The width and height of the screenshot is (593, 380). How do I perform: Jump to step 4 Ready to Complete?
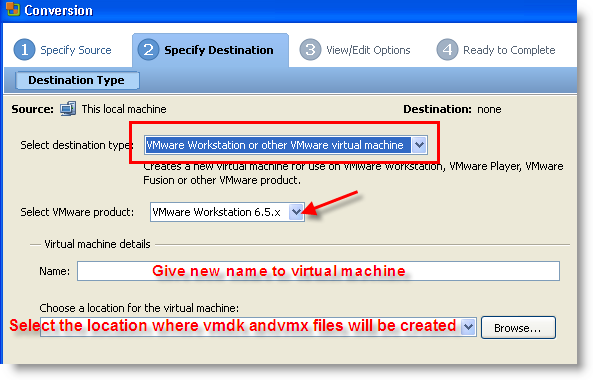click(496, 50)
